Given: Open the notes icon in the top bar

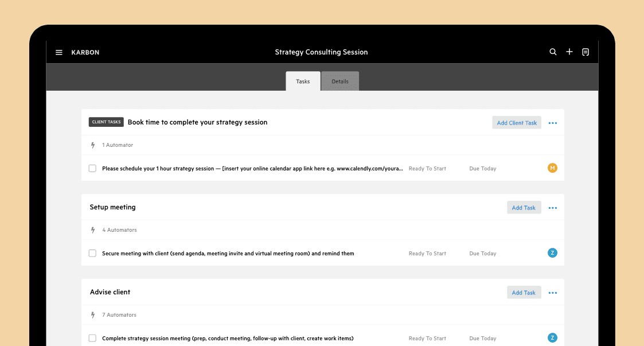Looking at the screenshot, I should 586,52.
